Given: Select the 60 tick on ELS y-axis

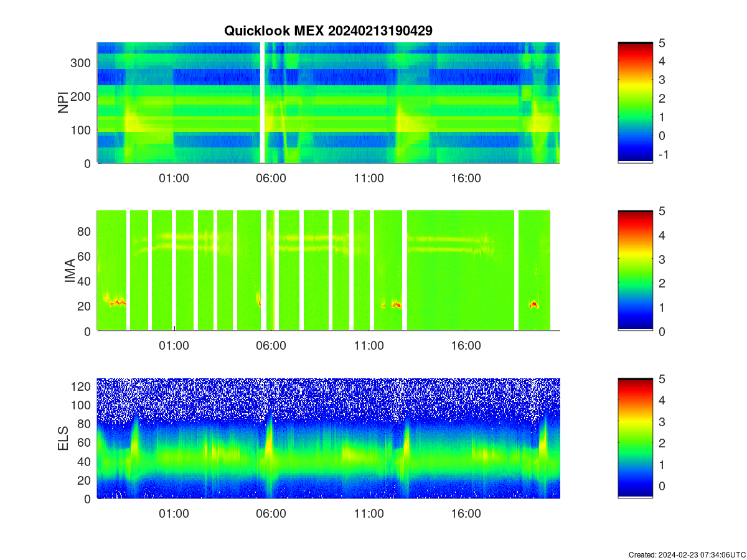Looking at the screenshot, I should click(84, 442).
